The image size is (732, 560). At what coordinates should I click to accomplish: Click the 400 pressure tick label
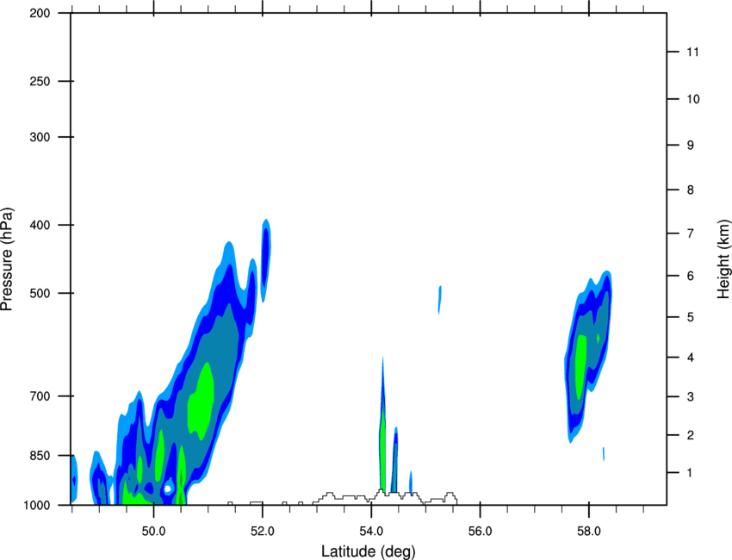pyautogui.click(x=40, y=225)
